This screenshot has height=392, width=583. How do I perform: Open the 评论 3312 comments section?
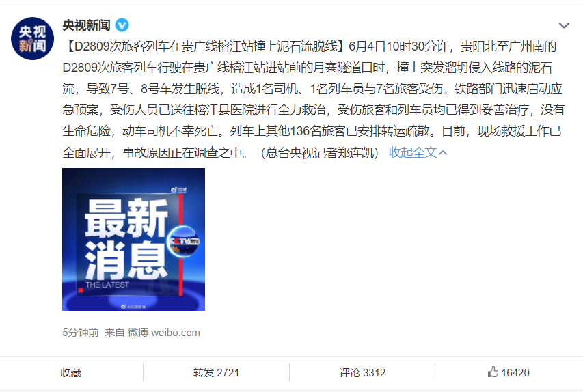pyautogui.click(x=362, y=372)
